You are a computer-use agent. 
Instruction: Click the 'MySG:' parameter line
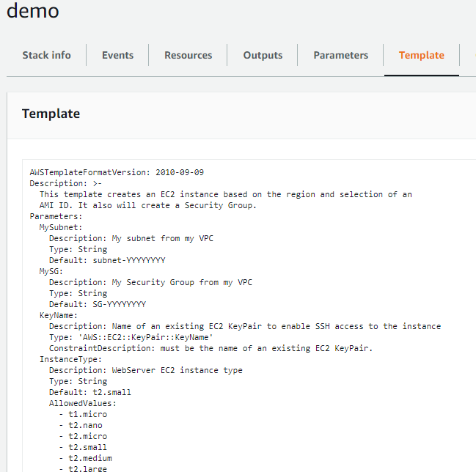[51, 271]
